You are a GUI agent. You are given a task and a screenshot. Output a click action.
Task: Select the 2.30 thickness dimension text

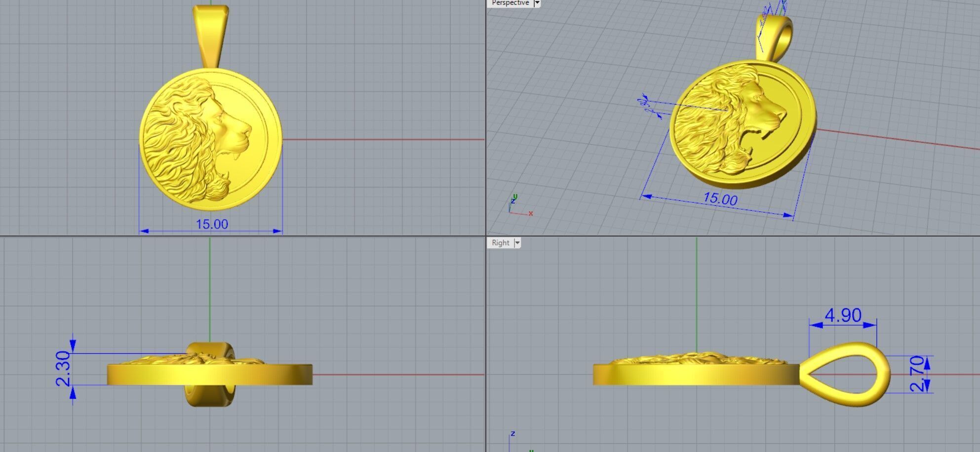point(64,369)
